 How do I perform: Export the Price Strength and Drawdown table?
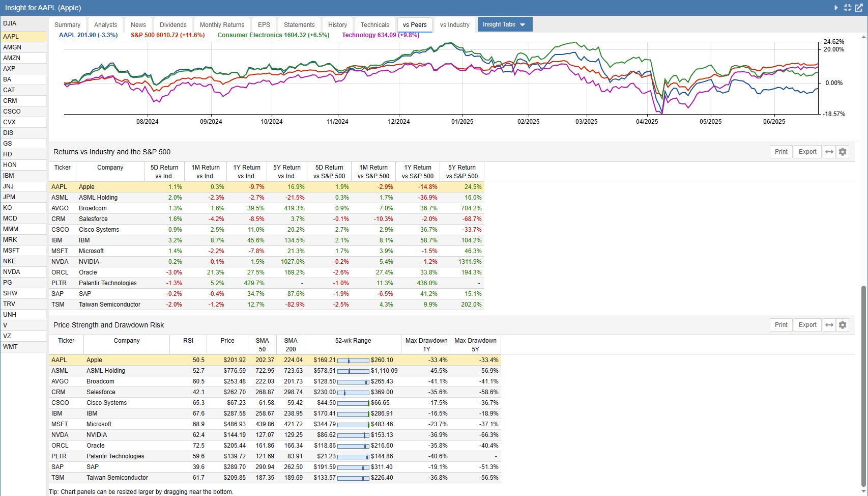click(x=807, y=325)
